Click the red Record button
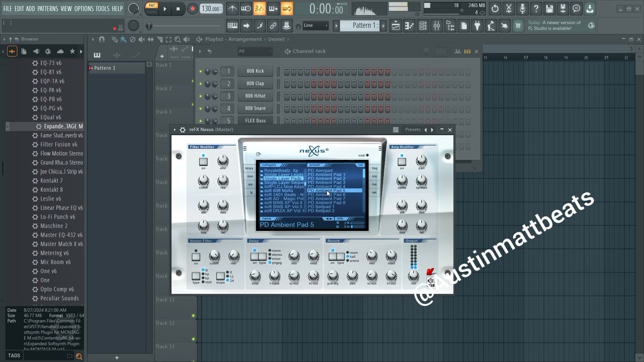The width and height of the screenshot is (644, 362). (192, 9)
